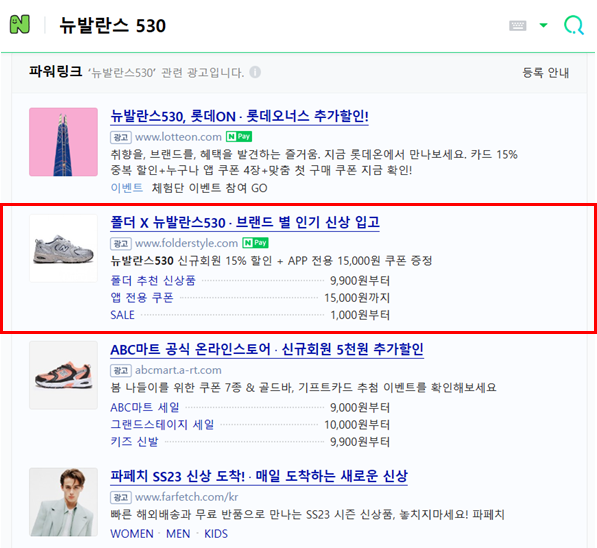Click the NPay badge next to folderstyle.com
The width and height of the screenshot is (597, 548).
click(255, 243)
